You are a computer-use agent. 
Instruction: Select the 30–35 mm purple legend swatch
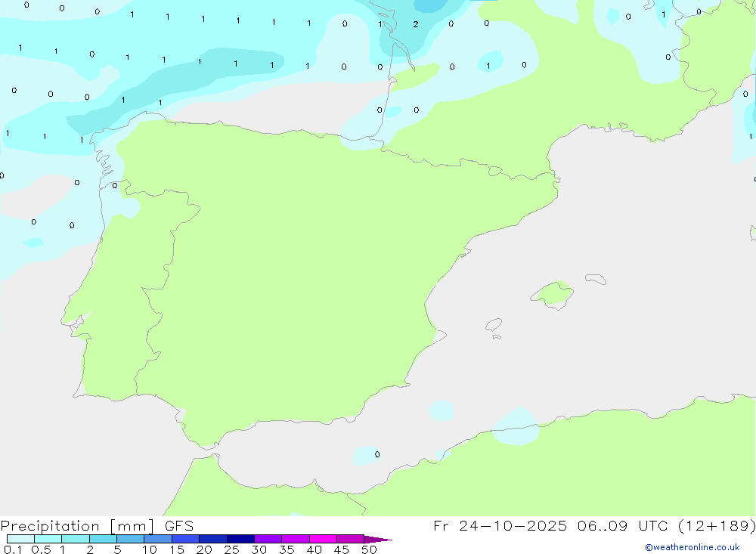[x=268, y=539]
